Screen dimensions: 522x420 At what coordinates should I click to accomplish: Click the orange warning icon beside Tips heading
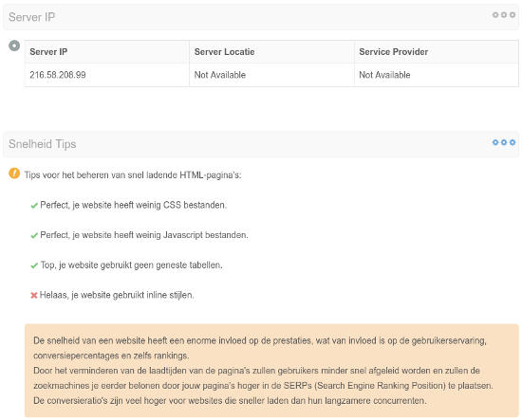coord(14,173)
